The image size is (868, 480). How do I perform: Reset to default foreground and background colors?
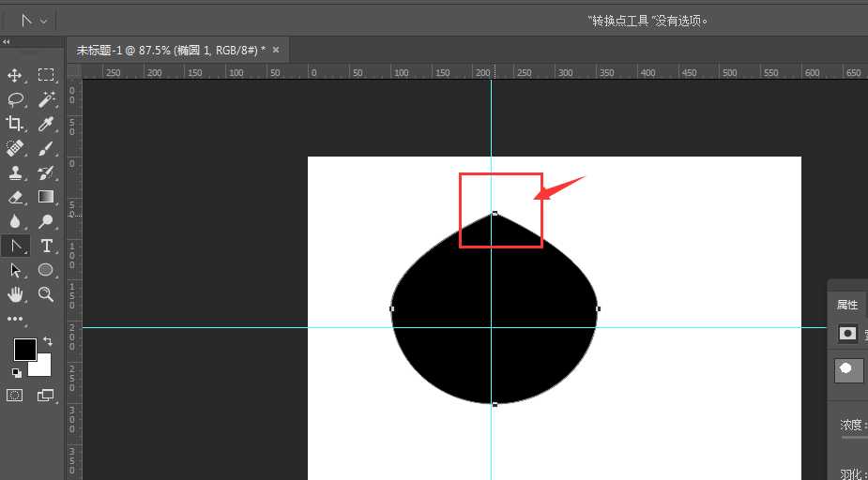(16, 372)
